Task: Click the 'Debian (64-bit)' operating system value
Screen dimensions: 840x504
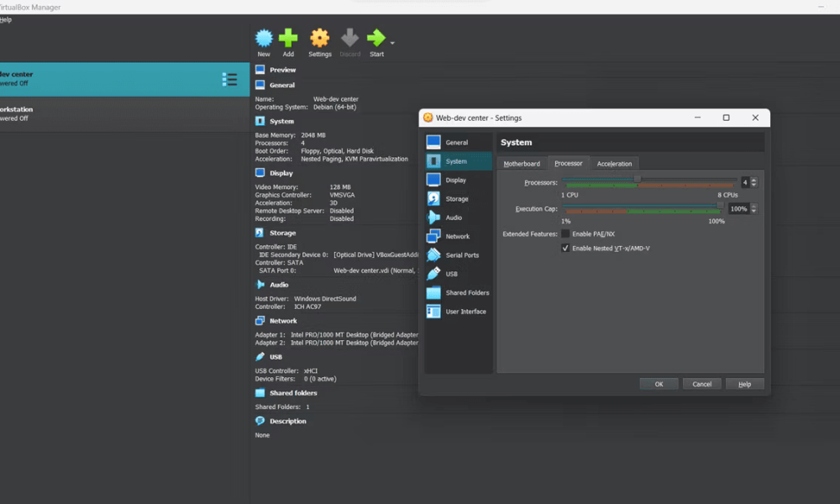Action: (x=335, y=108)
